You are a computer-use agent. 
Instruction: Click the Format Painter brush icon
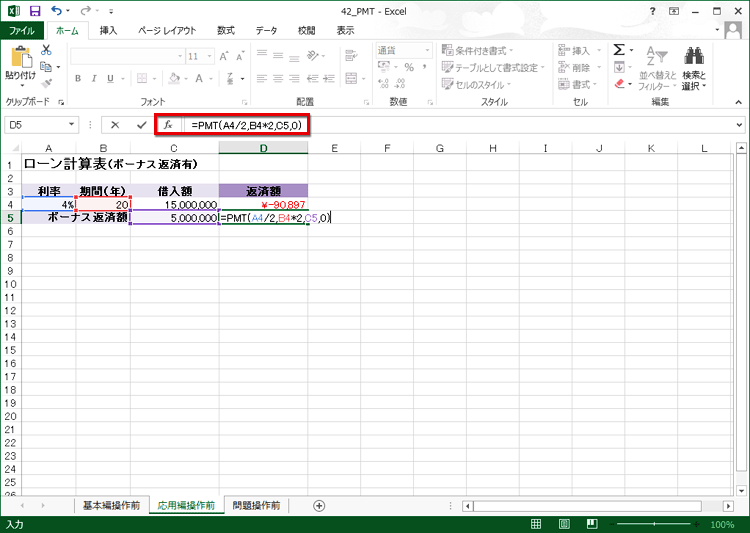(46, 84)
